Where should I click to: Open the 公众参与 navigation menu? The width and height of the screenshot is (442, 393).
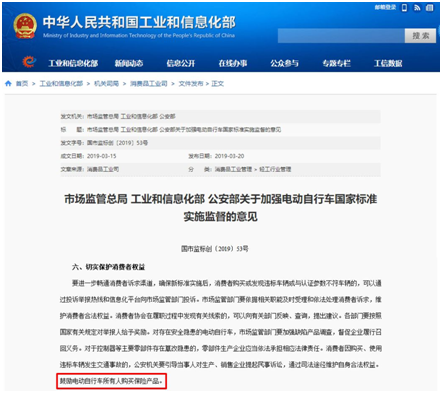tap(284, 63)
